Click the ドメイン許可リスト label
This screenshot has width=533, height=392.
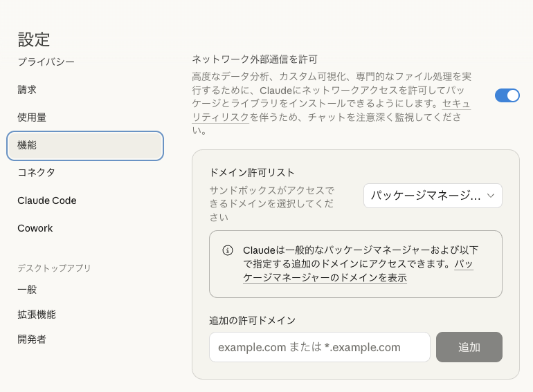tap(252, 173)
